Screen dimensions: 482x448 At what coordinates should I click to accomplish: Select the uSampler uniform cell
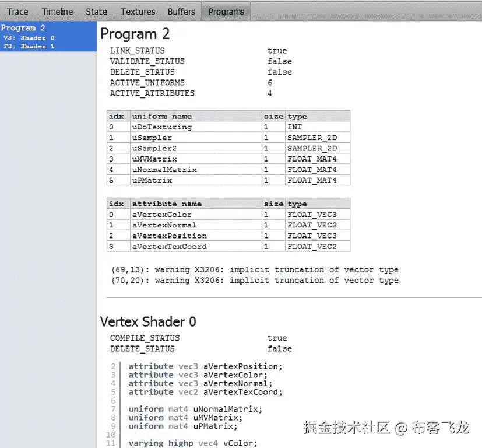click(196, 138)
